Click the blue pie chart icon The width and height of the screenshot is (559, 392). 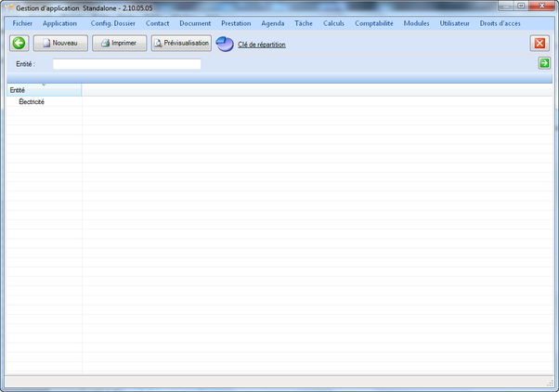pyautogui.click(x=225, y=44)
